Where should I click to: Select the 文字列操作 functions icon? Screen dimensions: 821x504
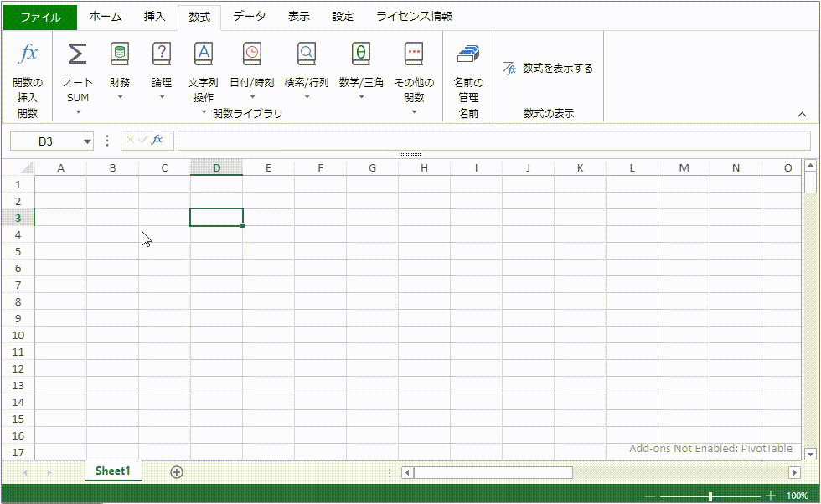(203, 54)
